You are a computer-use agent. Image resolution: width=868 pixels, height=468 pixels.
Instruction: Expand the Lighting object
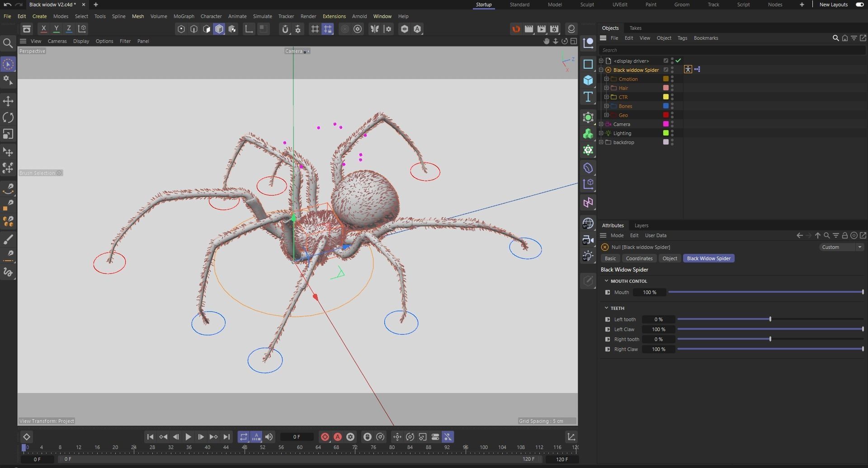(x=601, y=133)
